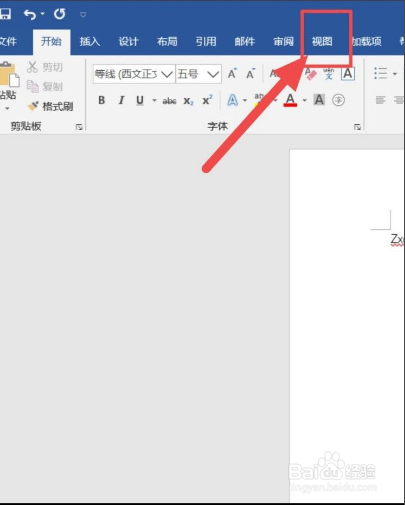
Task: Click the Clear Formatting eraser icon
Action: pyautogui.click(x=310, y=74)
